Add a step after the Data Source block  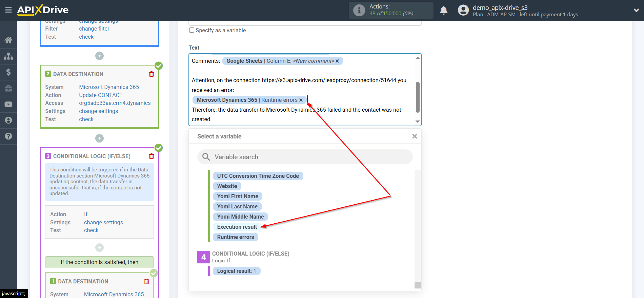tap(99, 56)
